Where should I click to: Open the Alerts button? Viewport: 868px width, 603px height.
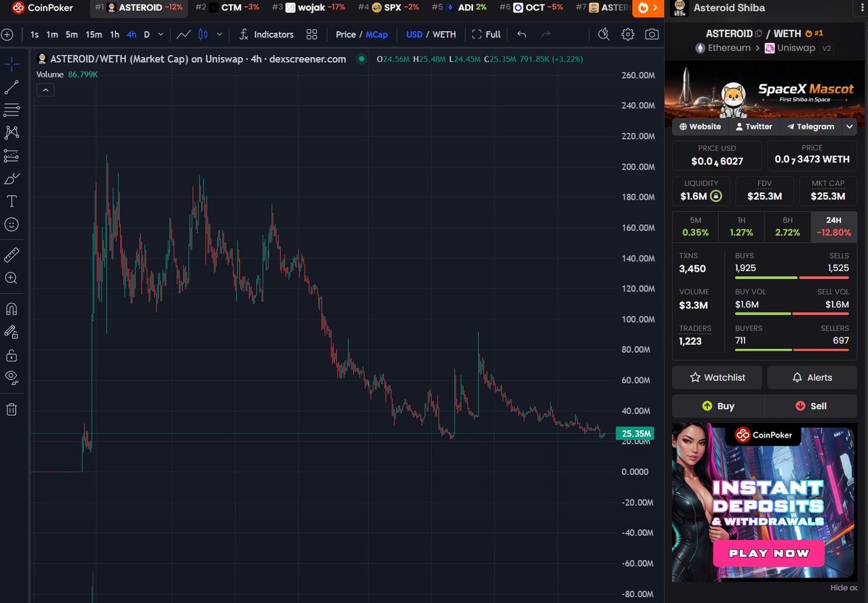[x=812, y=377]
